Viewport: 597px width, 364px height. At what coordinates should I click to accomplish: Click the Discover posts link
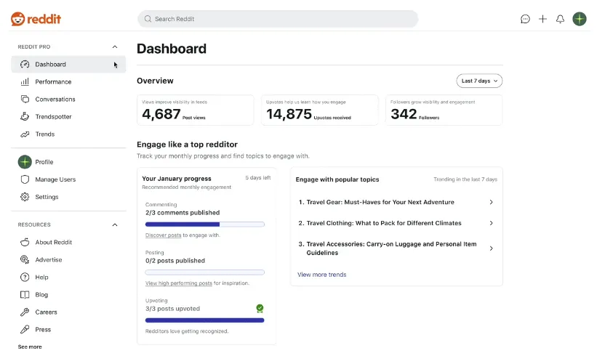[164, 235]
